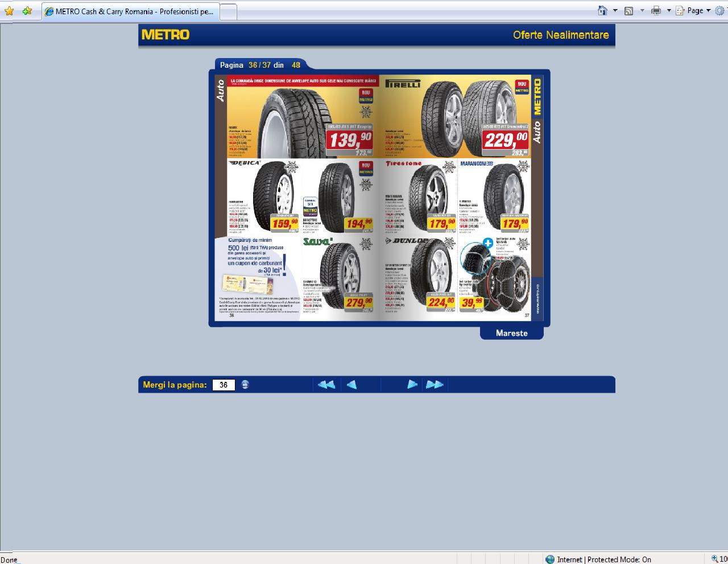
Task: Click the Add to Favorites icon
Action: [27, 11]
